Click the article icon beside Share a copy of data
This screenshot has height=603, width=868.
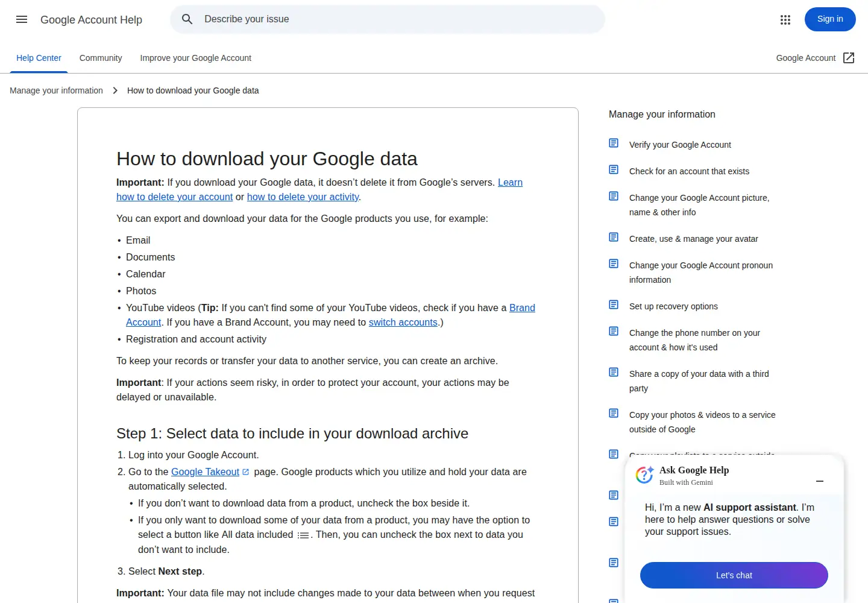coord(614,372)
